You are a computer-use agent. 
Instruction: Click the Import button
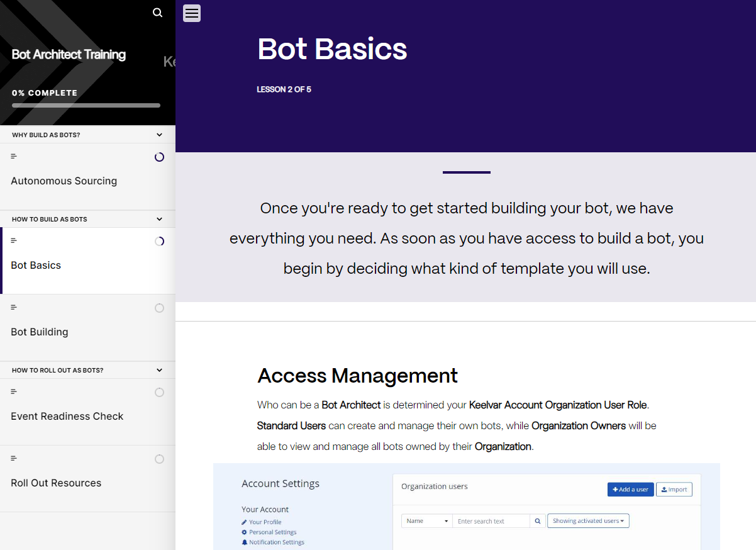pyautogui.click(x=674, y=490)
